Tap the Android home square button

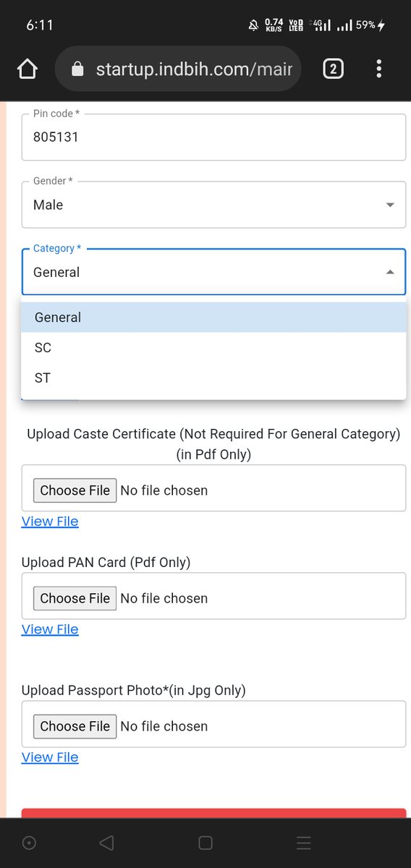click(x=205, y=843)
